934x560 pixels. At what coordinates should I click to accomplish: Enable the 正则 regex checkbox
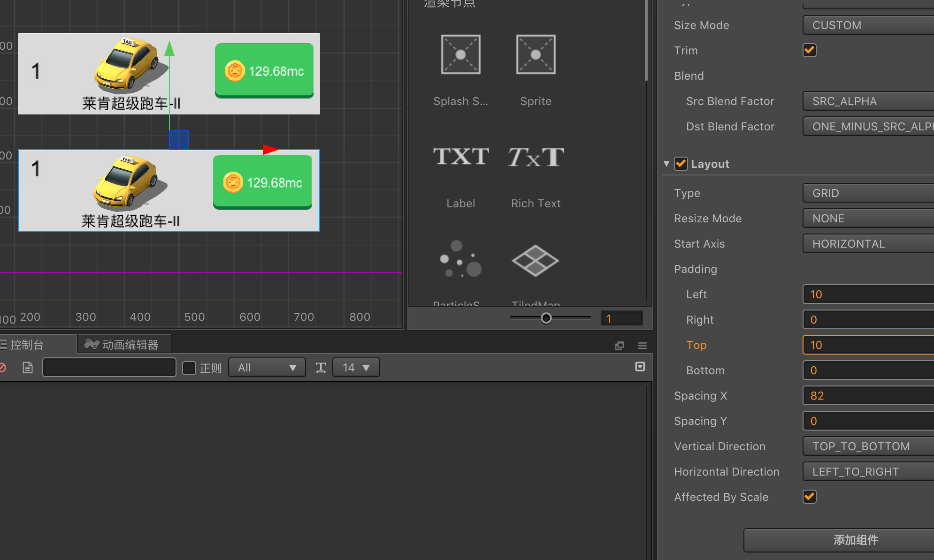pos(189,368)
